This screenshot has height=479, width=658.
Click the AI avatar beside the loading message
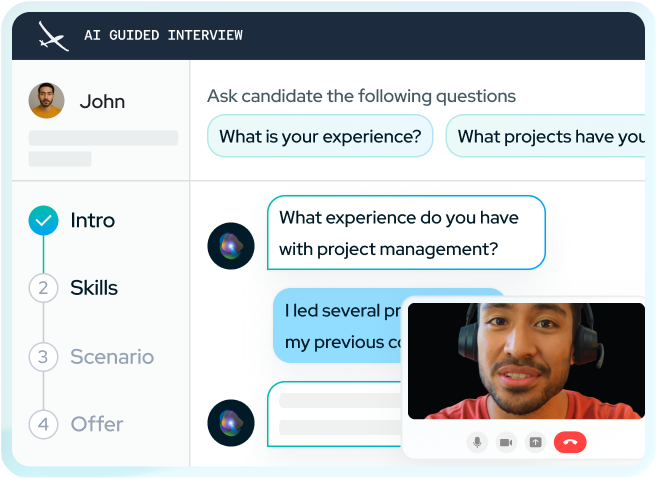231,423
